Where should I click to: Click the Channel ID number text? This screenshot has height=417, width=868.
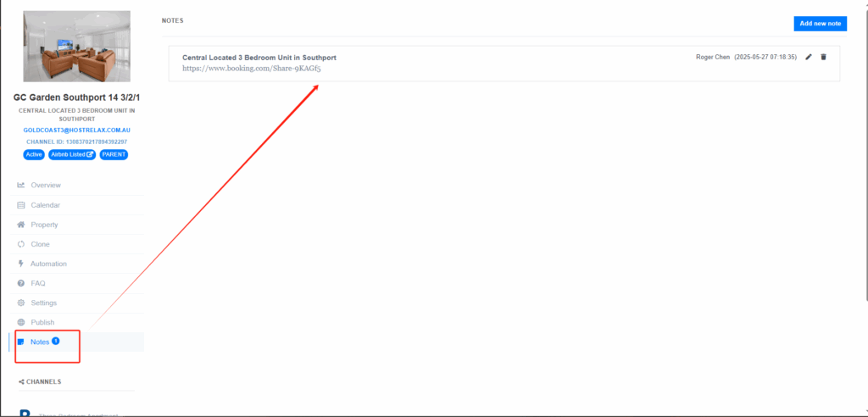(77, 142)
